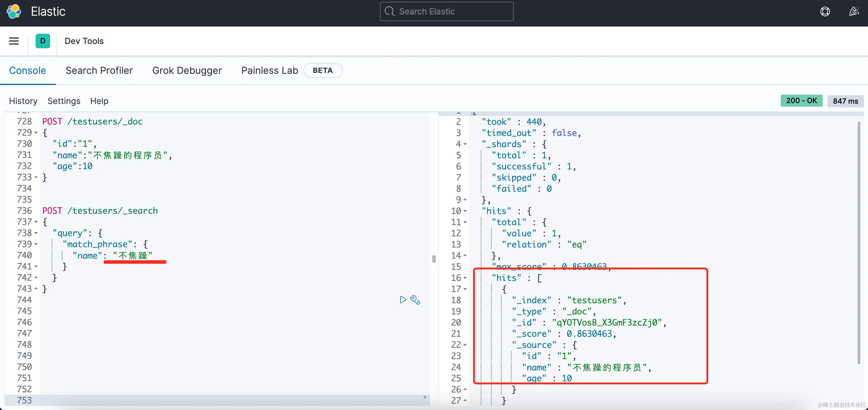Open the wrench request options icon

(415, 300)
